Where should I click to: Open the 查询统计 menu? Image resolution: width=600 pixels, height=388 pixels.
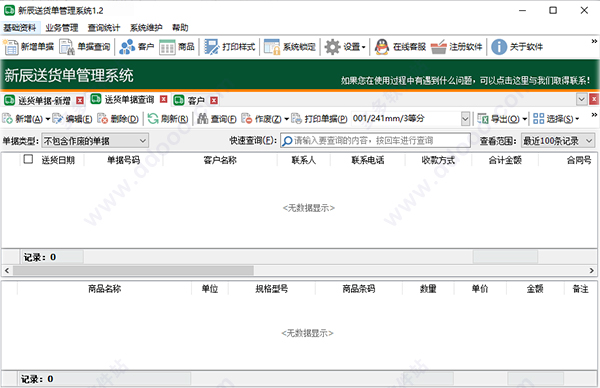point(104,28)
